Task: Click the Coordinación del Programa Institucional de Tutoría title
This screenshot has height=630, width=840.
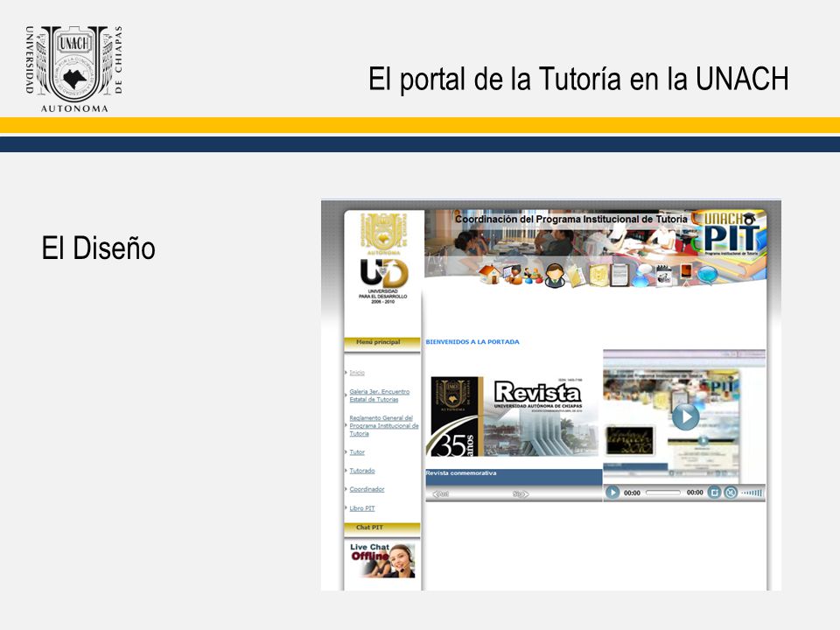Action: click(x=571, y=219)
